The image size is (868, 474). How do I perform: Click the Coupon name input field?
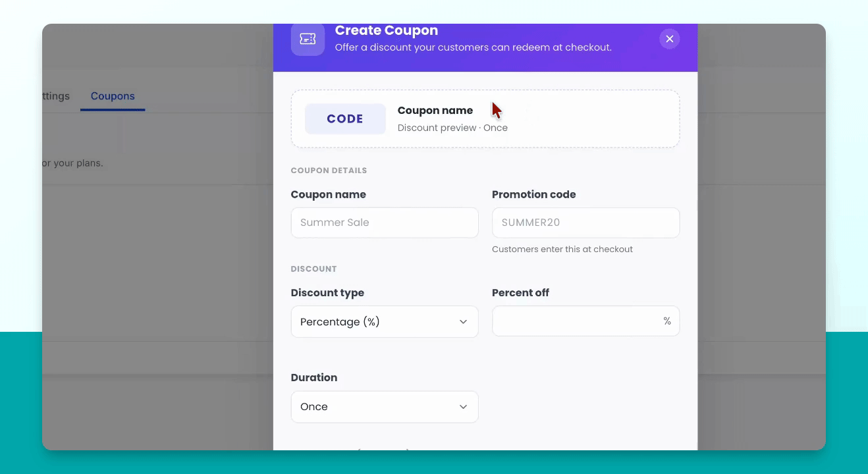pyautogui.click(x=385, y=223)
